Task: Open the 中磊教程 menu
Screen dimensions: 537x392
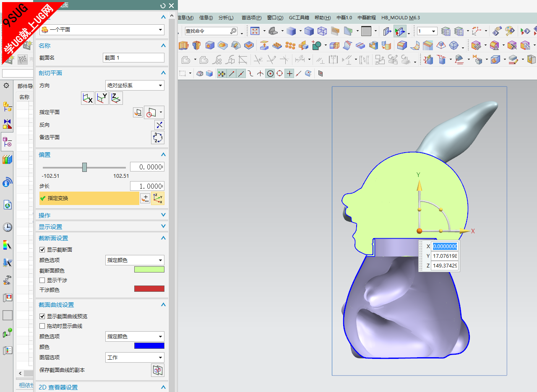Action: pyautogui.click(x=367, y=18)
